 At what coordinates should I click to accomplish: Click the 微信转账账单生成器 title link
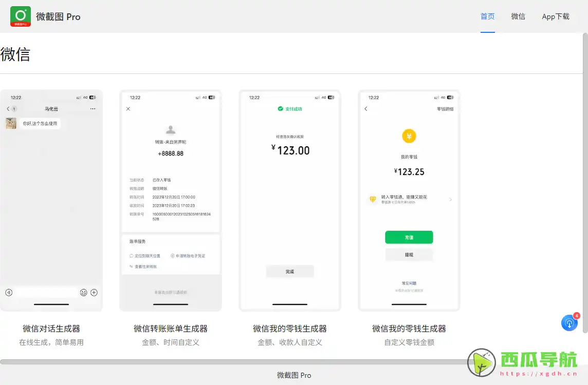click(171, 329)
